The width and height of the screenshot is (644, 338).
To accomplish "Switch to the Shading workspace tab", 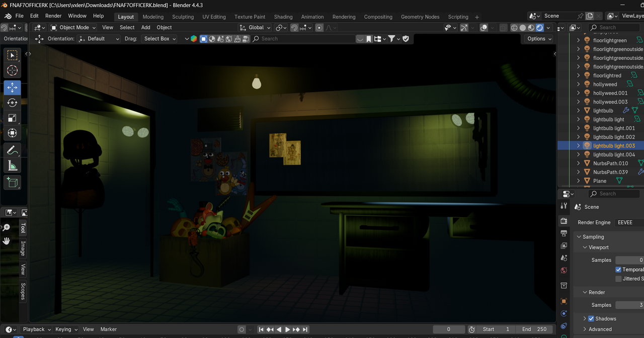I will [x=283, y=17].
